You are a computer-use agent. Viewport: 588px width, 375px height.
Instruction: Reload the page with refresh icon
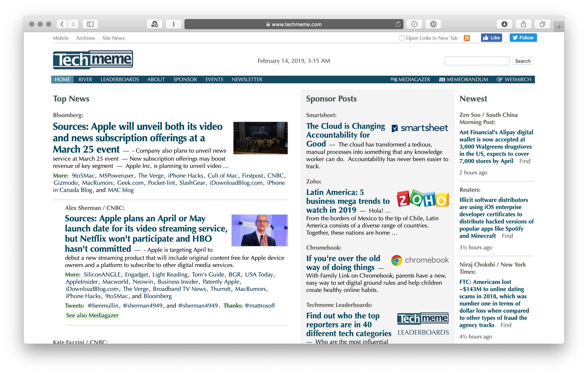click(x=398, y=24)
